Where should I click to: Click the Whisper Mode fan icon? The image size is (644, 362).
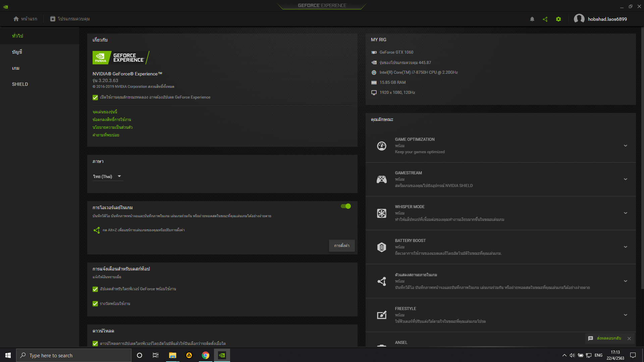[x=382, y=213]
